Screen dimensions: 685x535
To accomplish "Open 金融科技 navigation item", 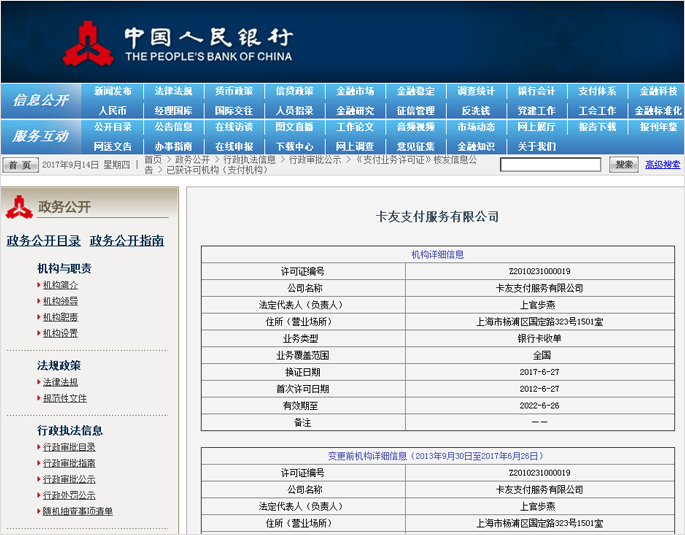I will coord(658,91).
